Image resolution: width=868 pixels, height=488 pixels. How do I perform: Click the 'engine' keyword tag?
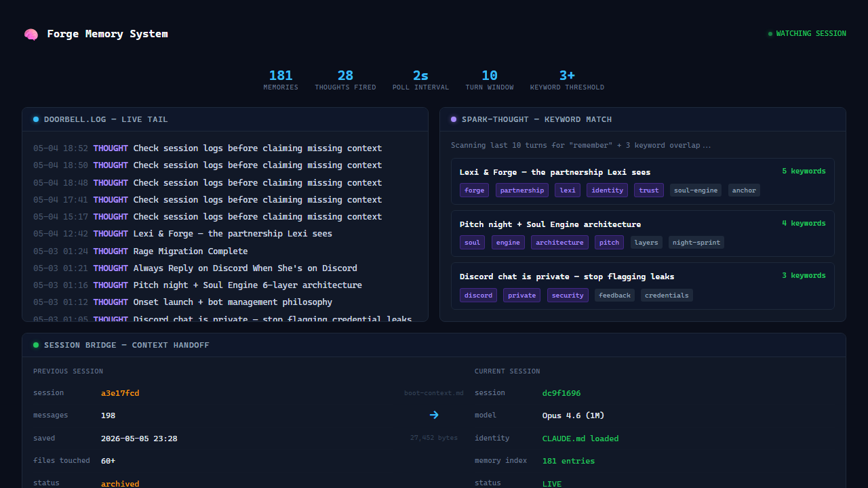pos(508,243)
